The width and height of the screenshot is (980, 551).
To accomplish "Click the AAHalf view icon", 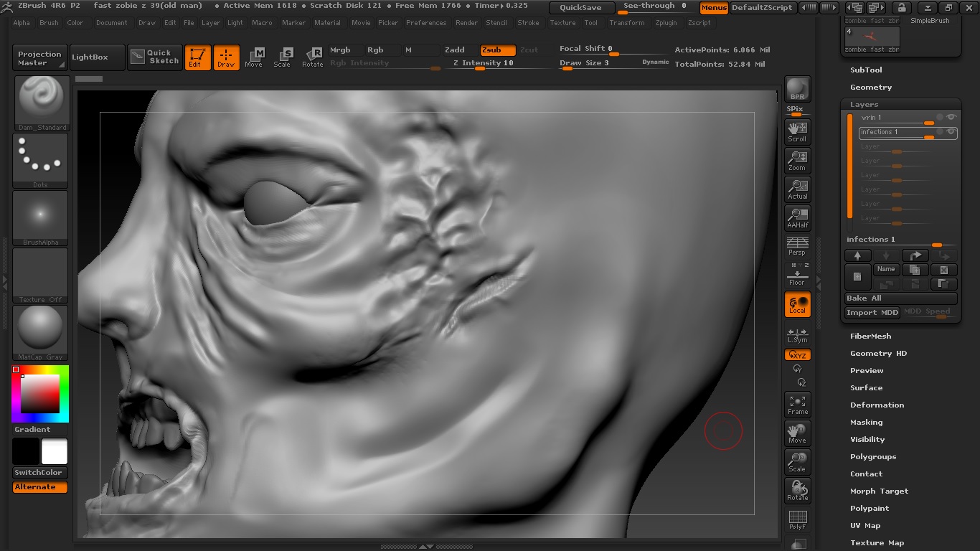I will (797, 217).
